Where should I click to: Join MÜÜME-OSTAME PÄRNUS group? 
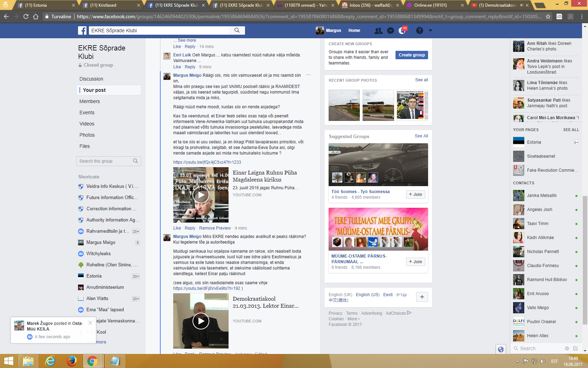pyautogui.click(x=415, y=262)
